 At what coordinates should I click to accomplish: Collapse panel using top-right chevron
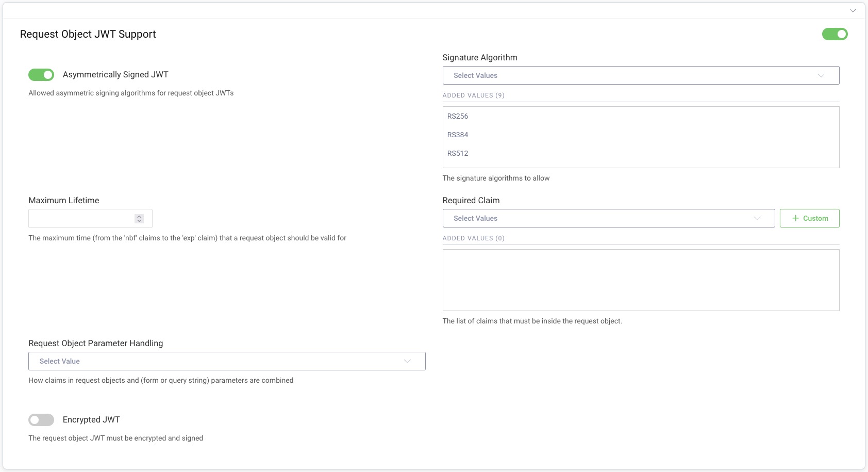853,10
